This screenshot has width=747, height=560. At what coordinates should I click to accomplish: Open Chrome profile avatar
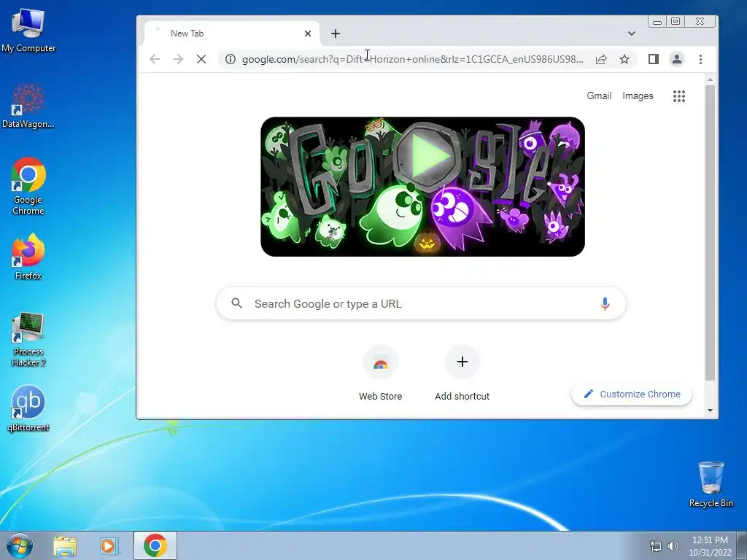pos(676,59)
